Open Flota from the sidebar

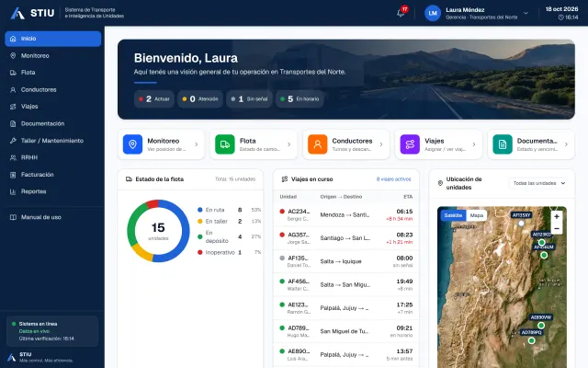coord(53,73)
